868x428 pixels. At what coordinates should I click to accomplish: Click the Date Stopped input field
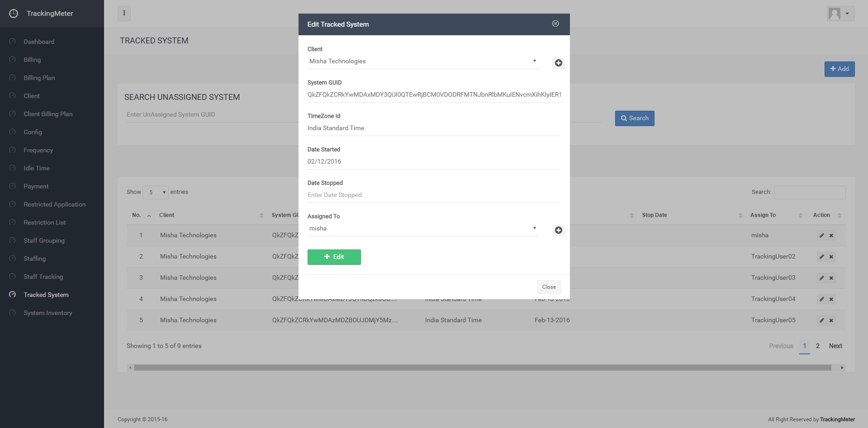click(433, 195)
